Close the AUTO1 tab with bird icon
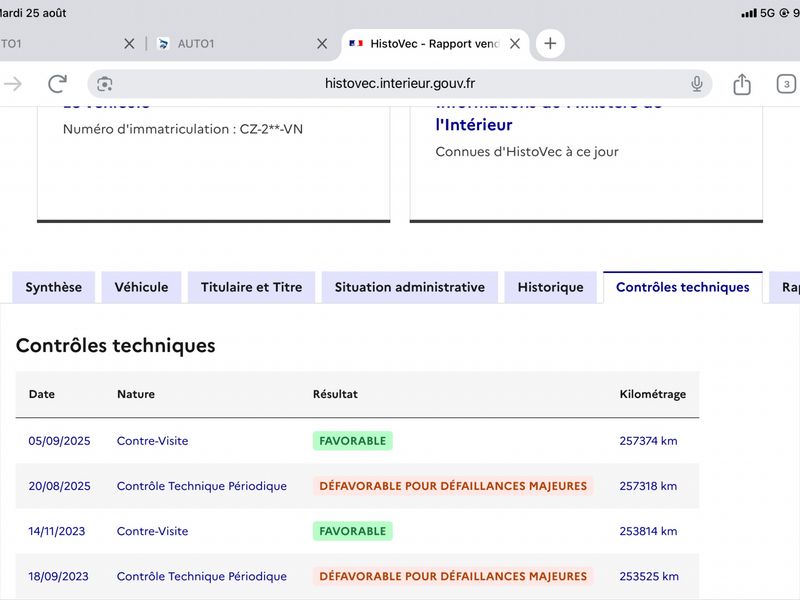Image resolution: width=800 pixels, height=600 pixels. [322, 44]
